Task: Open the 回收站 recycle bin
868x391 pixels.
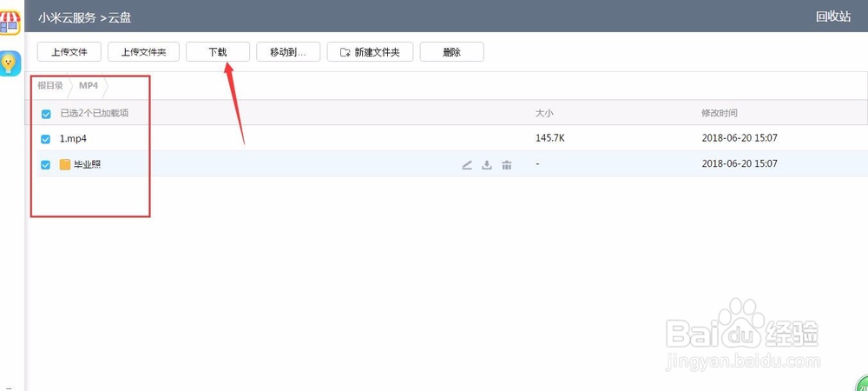Action: 833,17
